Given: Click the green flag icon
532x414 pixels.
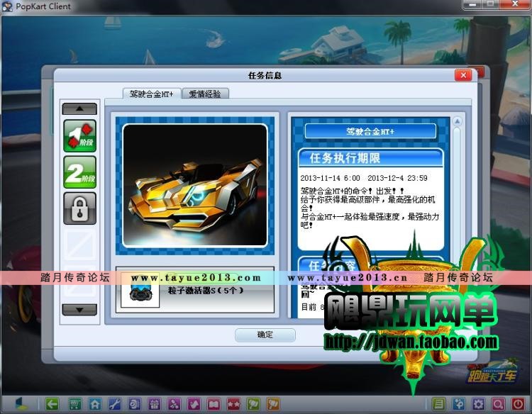Looking at the screenshot, I should click(x=253, y=404).
